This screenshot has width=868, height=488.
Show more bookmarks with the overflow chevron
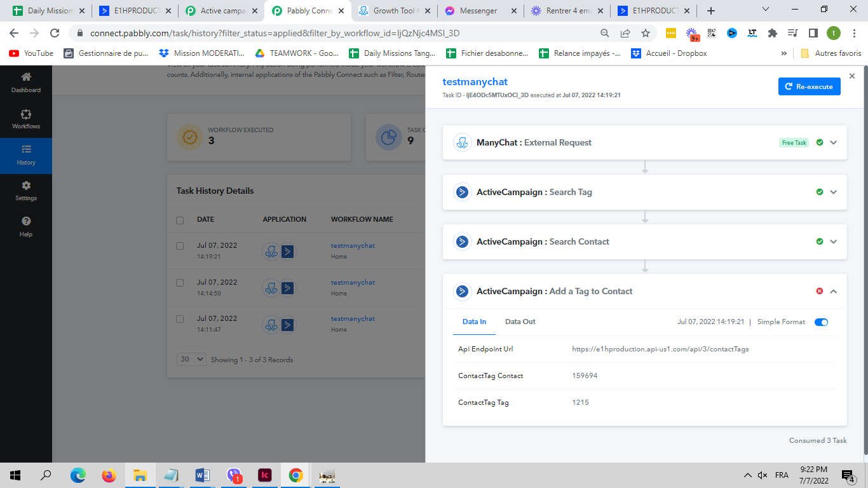(784, 53)
